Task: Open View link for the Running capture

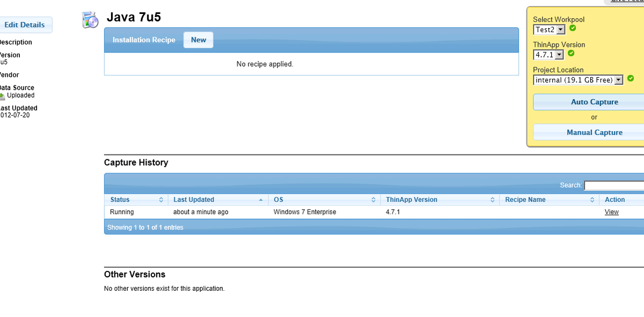Action: 612,212
